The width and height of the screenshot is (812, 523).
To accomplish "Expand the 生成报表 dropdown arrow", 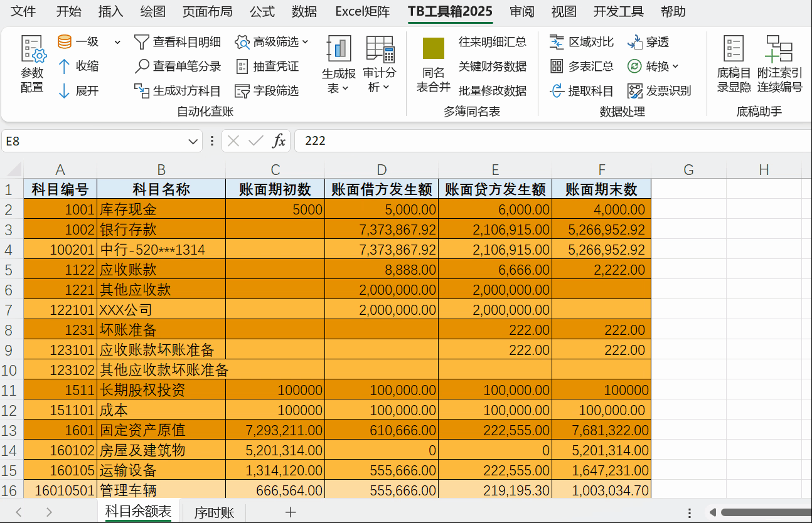I will pos(345,88).
